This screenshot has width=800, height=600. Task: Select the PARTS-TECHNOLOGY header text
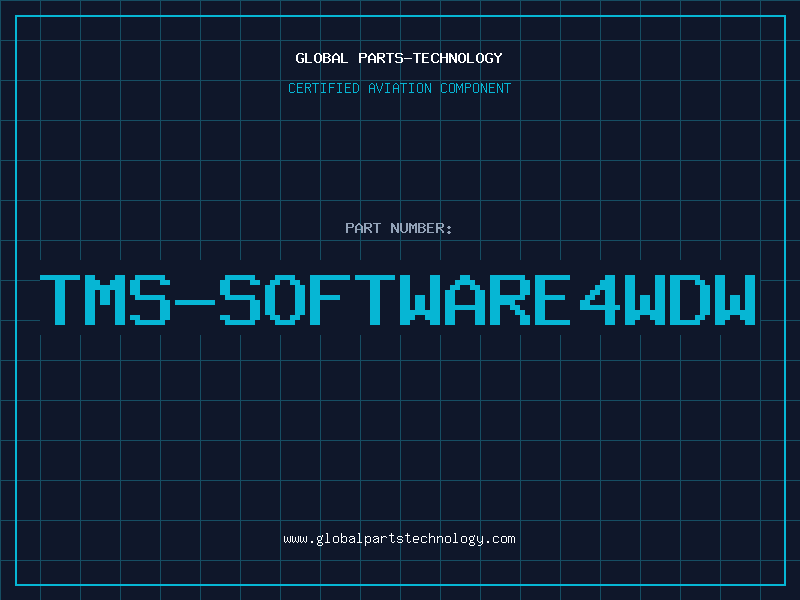pos(426,58)
